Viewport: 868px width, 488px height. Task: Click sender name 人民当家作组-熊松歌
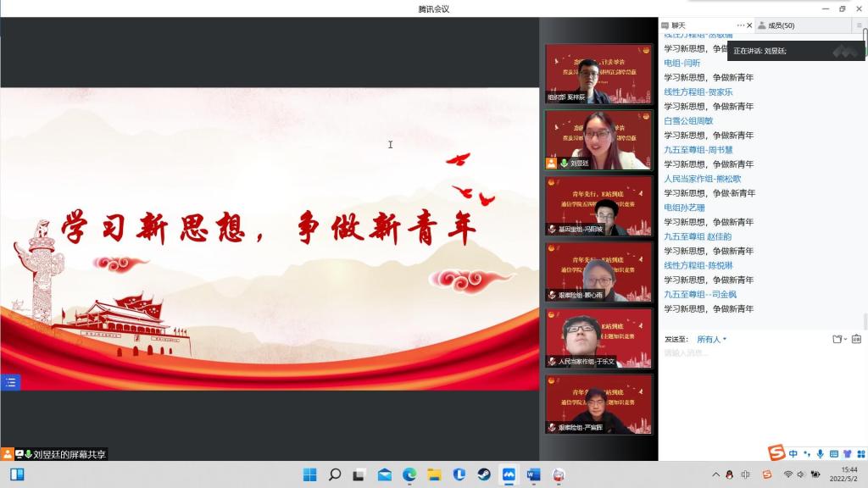(x=702, y=179)
